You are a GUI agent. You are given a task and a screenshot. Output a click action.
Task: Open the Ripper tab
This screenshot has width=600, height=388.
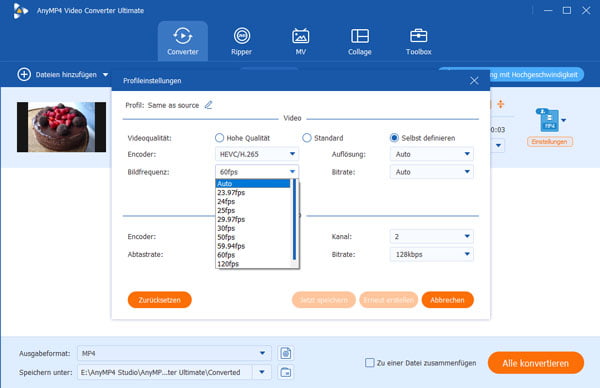click(x=241, y=41)
